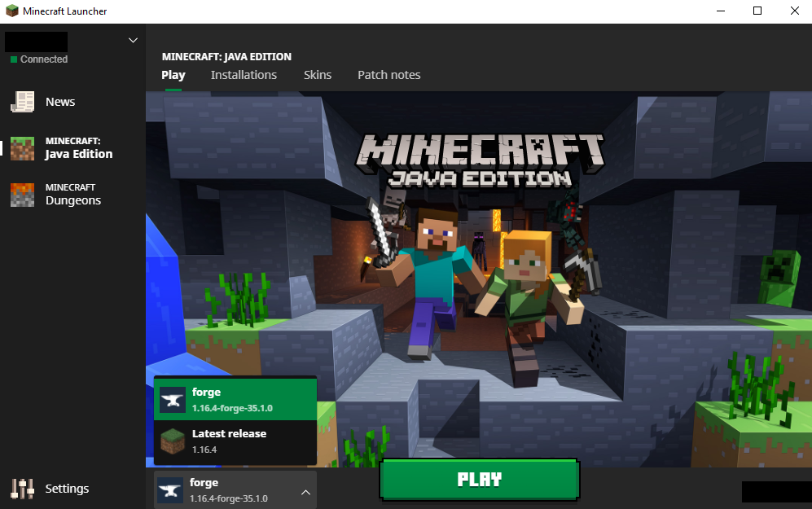Click the Minecraft Launcher title bar icon
The image size is (812, 509).
[12, 11]
